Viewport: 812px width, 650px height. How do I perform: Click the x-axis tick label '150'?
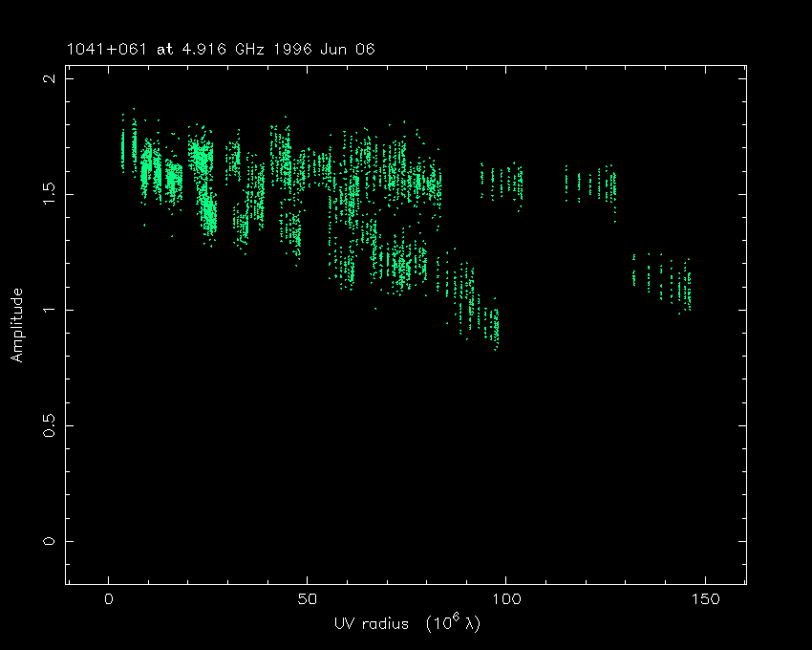pos(704,599)
